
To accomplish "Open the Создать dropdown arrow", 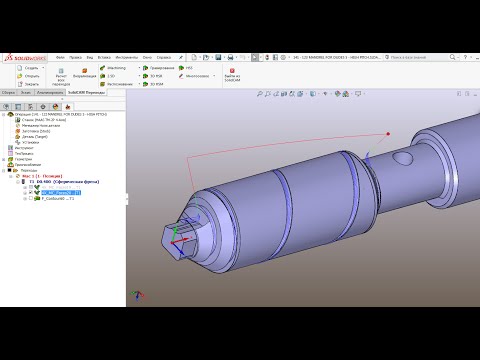I will (x=43, y=68).
